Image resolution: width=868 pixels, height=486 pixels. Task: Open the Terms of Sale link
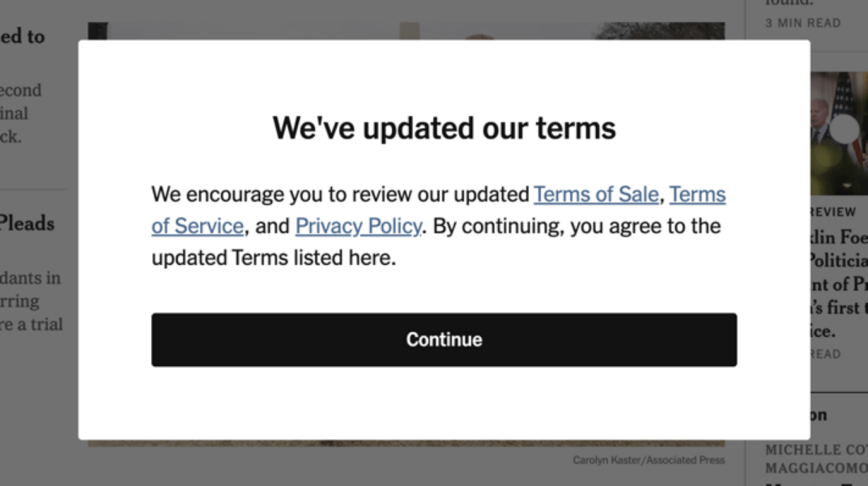pyautogui.click(x=596, y=194)
